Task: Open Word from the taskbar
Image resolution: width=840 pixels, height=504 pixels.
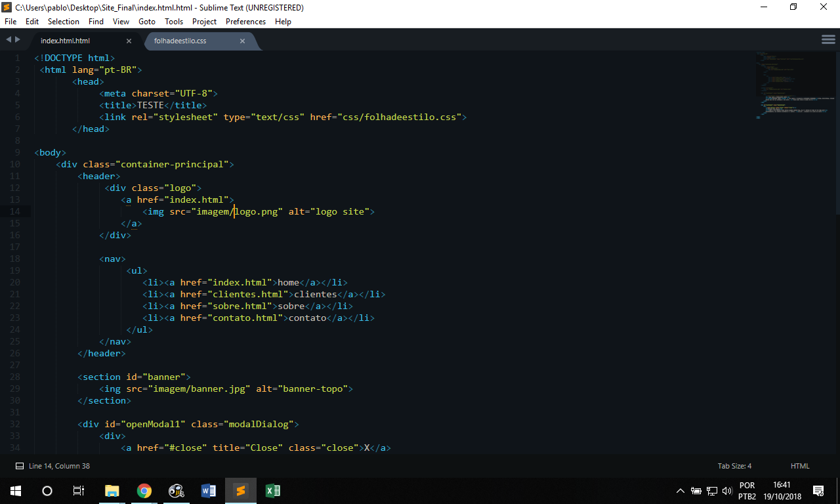Action: pos(209,491)
